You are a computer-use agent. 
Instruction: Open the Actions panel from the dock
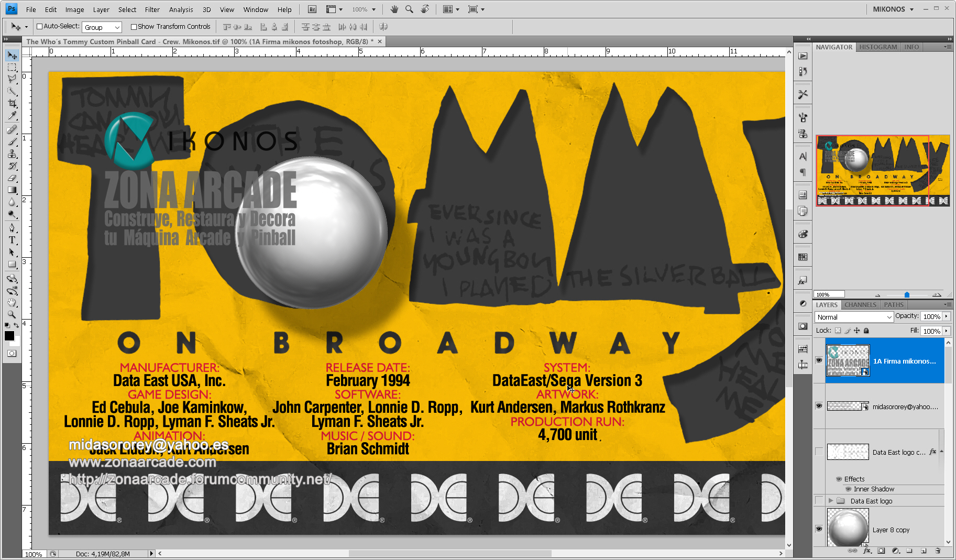803,56
